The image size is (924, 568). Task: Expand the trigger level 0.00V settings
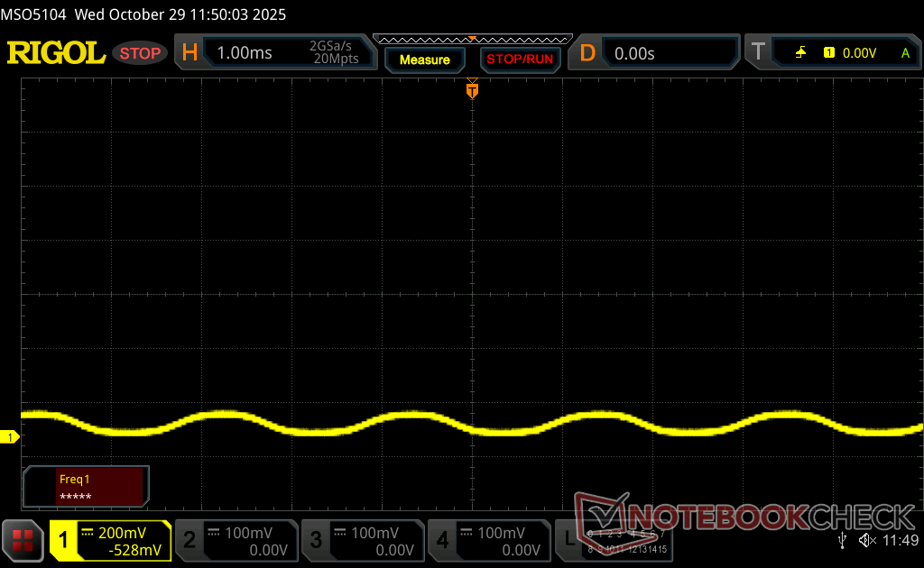click(859, 53)
